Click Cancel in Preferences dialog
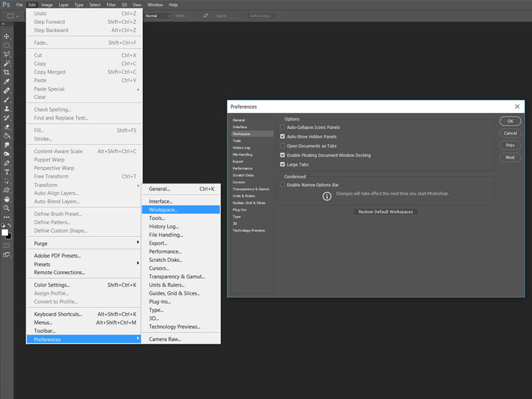 (x=510, y=133)
